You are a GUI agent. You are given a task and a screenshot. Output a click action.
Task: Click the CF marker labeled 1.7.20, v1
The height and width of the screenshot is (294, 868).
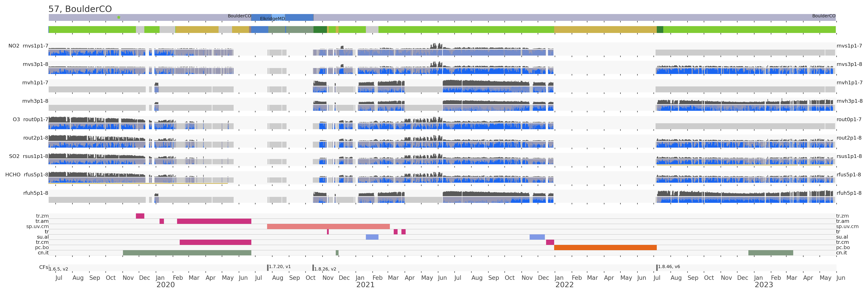pos(268,267)
